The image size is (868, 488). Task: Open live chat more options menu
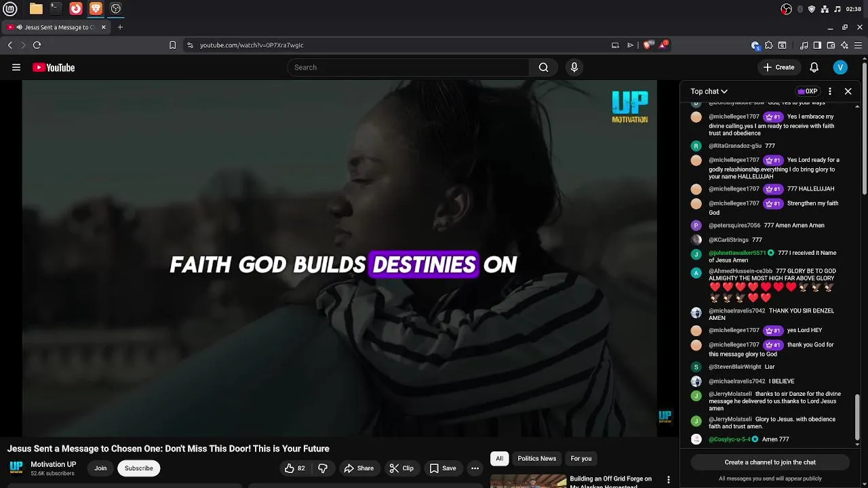[x=830, y=91]
